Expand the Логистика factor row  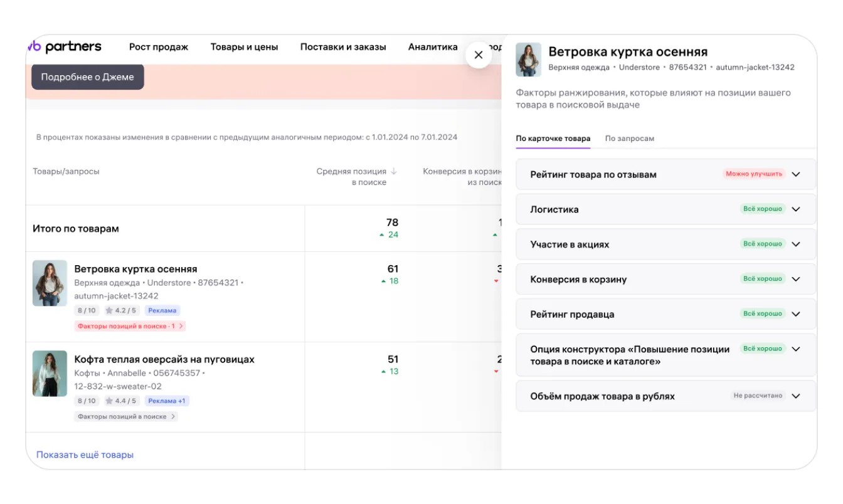pyautogui.click(x=796, y=209)
